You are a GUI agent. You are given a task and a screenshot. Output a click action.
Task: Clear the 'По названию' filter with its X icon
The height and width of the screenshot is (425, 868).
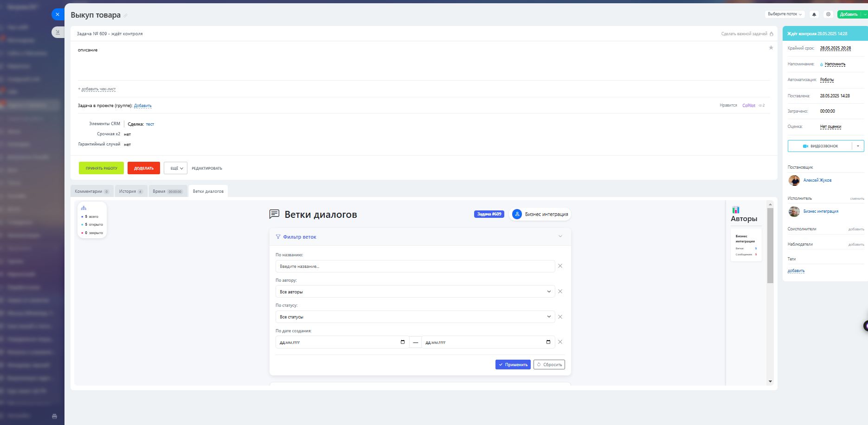(x=560, y=266)
